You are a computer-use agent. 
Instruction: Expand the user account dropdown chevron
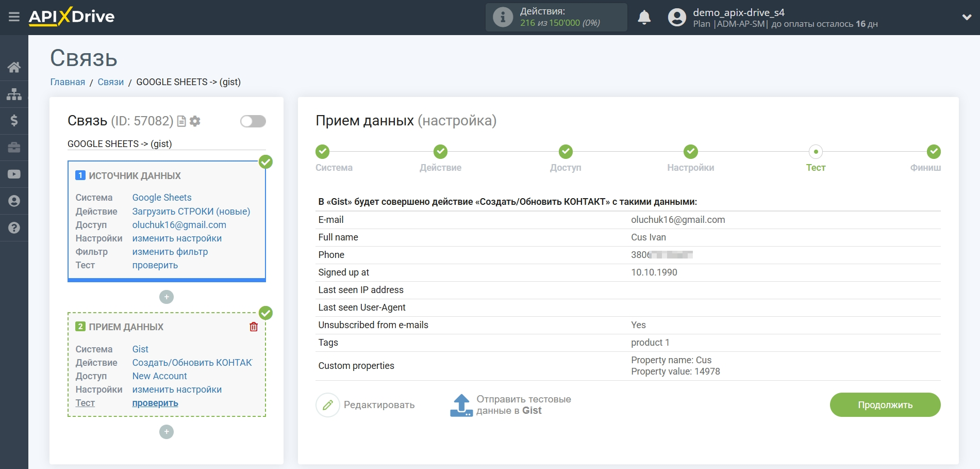967,17
